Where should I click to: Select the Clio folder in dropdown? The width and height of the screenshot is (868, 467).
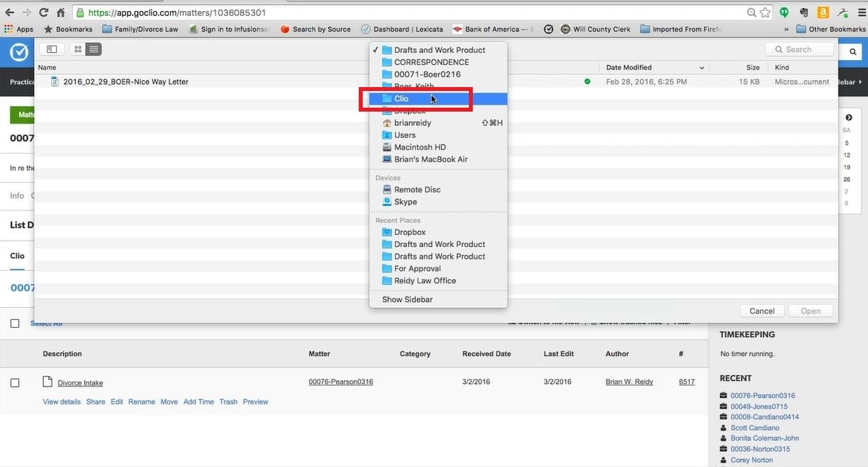(402, 99)
